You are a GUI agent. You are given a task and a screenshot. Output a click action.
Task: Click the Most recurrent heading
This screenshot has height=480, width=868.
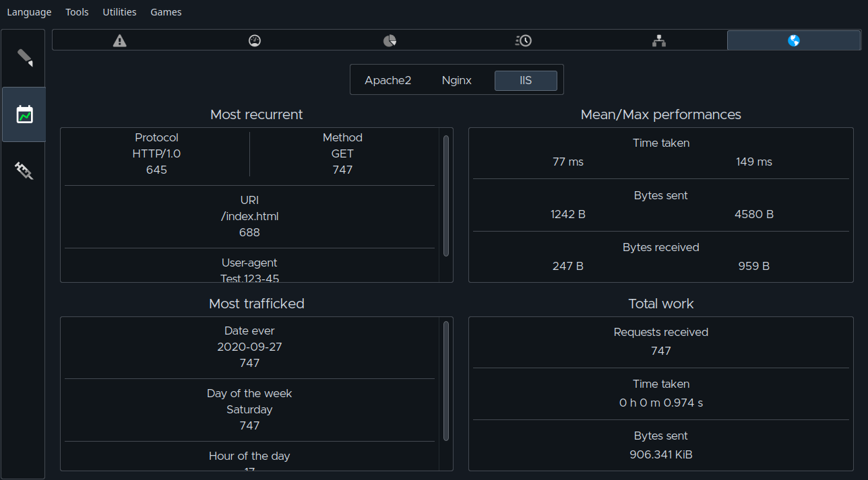click(x=257, y=114)
